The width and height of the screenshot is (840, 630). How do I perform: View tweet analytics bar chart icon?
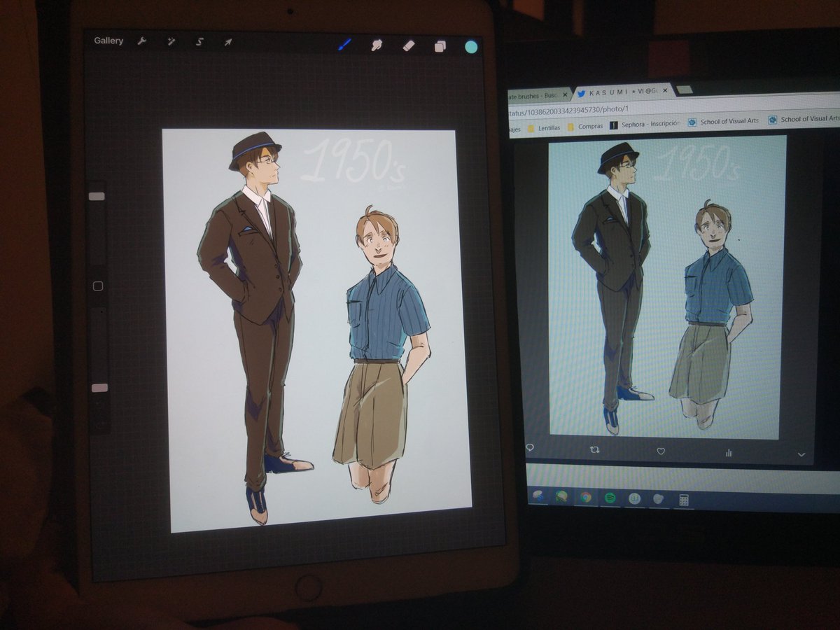pyautogui.click(x=729, y=453)
